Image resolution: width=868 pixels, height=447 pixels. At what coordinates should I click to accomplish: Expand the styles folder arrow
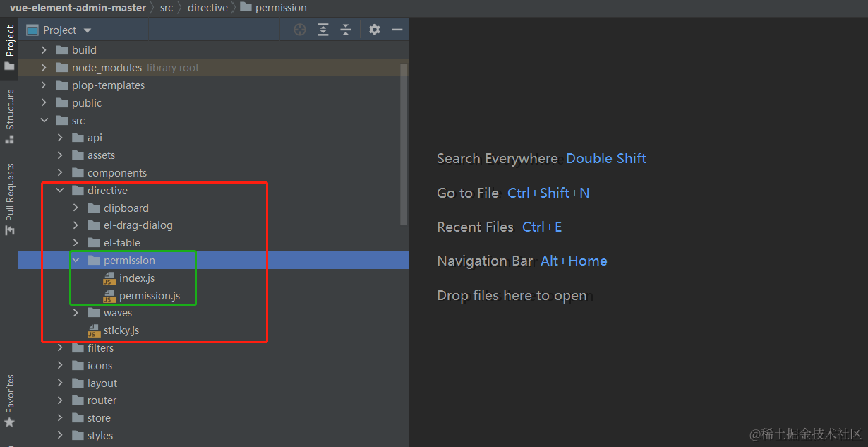tap(60, 436)
